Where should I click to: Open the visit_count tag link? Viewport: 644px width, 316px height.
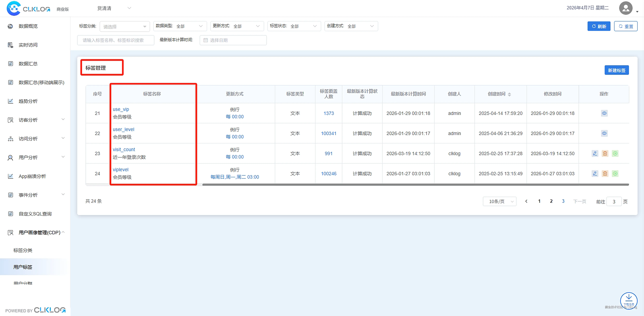coord(124,150)
